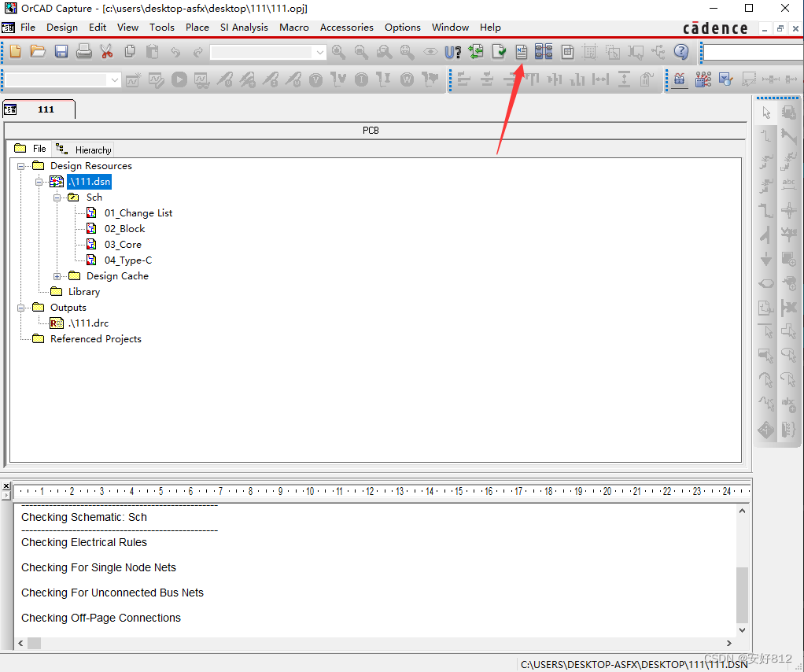Click the zoom in magnifier icon
804x672 pixels.
(x=338, y=51)
